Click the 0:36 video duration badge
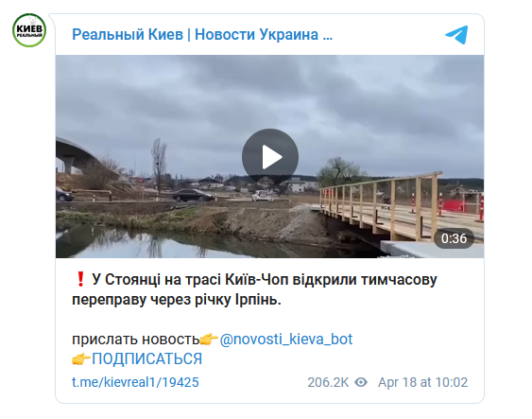 coord(454,238)
